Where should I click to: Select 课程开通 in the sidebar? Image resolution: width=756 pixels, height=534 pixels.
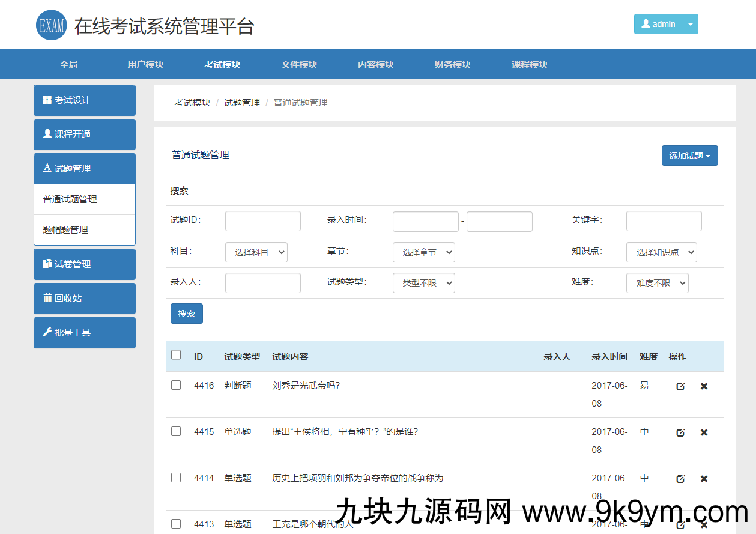(84, 135)
